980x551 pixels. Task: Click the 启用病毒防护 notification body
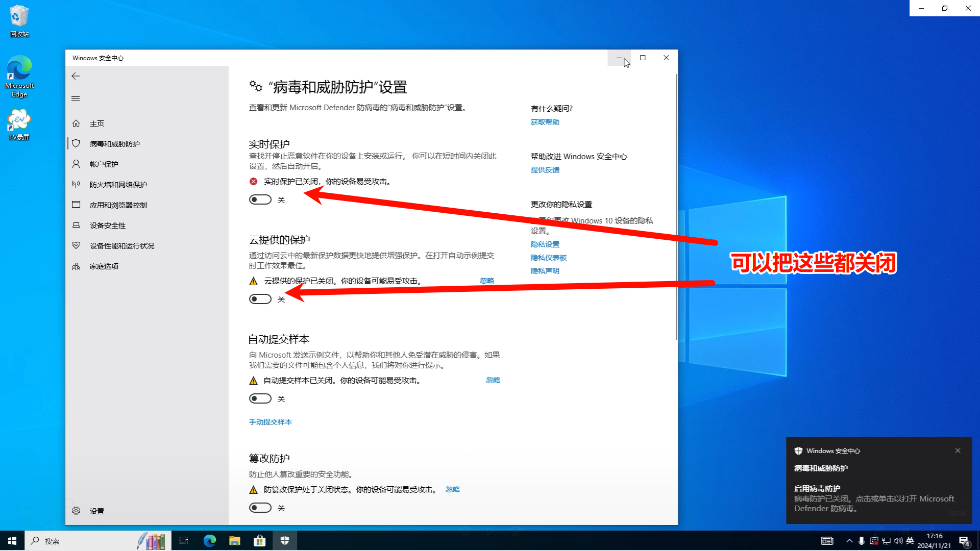pos(874,498)
